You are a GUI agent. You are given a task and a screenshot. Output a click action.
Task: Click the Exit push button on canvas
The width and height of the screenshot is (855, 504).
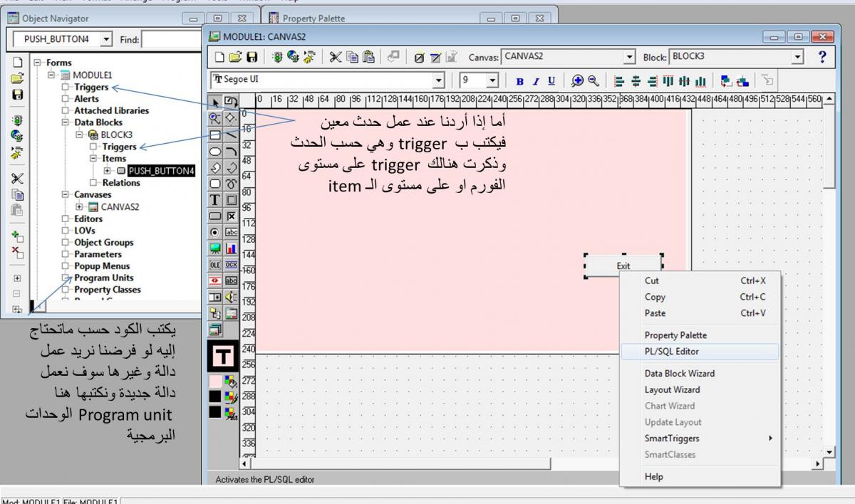[623, 266]
